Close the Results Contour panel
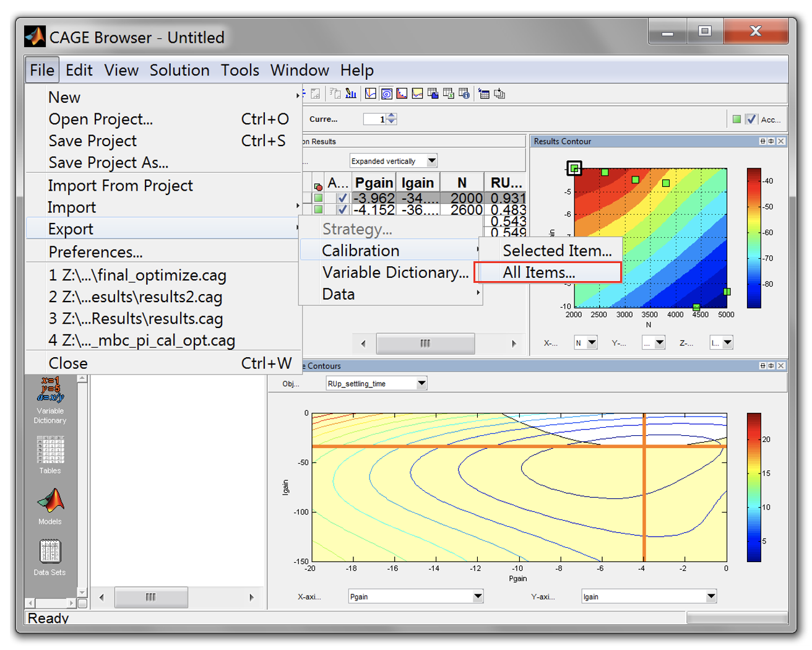Screen dimensions: 812x650 coord(781,141)
